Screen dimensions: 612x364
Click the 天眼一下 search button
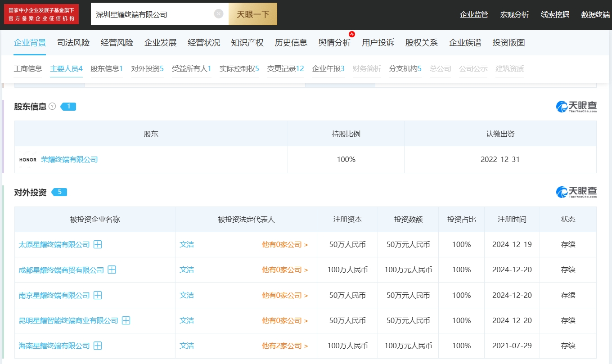[253, 14]
